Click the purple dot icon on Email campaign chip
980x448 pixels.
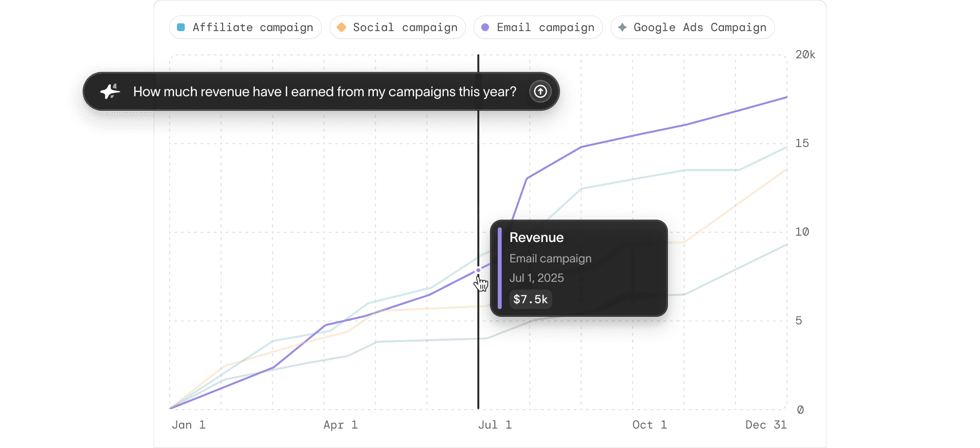click(x=485, y=27)
